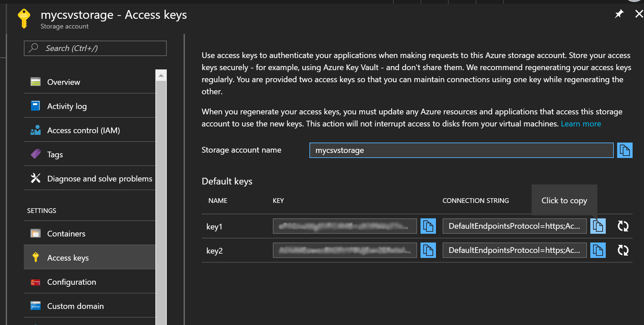Click the Containers icon
Viewport: 644px width, 325px height.
coord(36,233)
